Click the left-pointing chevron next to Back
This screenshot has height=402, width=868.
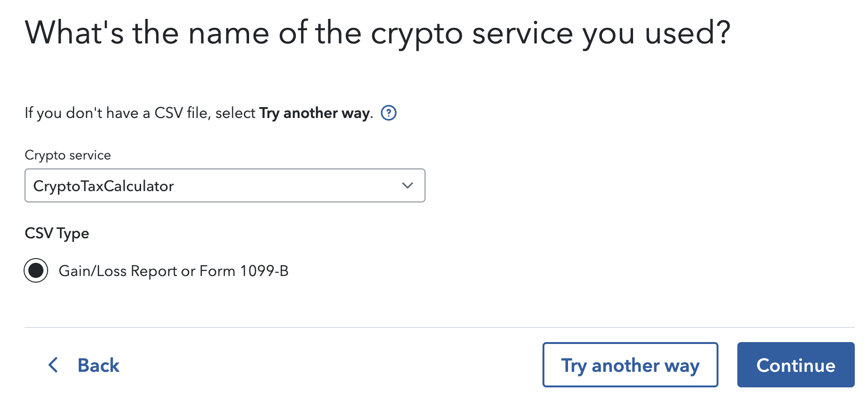click(x=53, y=365)
